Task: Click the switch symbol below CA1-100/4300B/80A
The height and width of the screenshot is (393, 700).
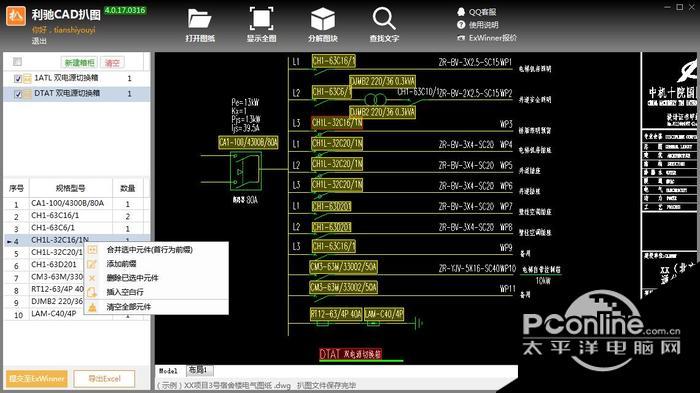Action: tap(246, 171)
